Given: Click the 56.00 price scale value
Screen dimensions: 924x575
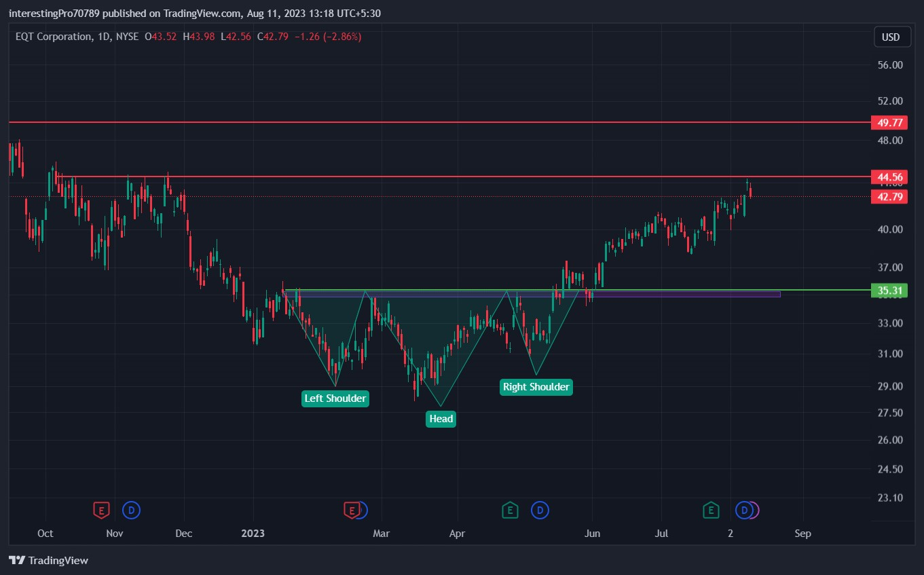Looking at the screenshot, I should (x=890, y=65).
